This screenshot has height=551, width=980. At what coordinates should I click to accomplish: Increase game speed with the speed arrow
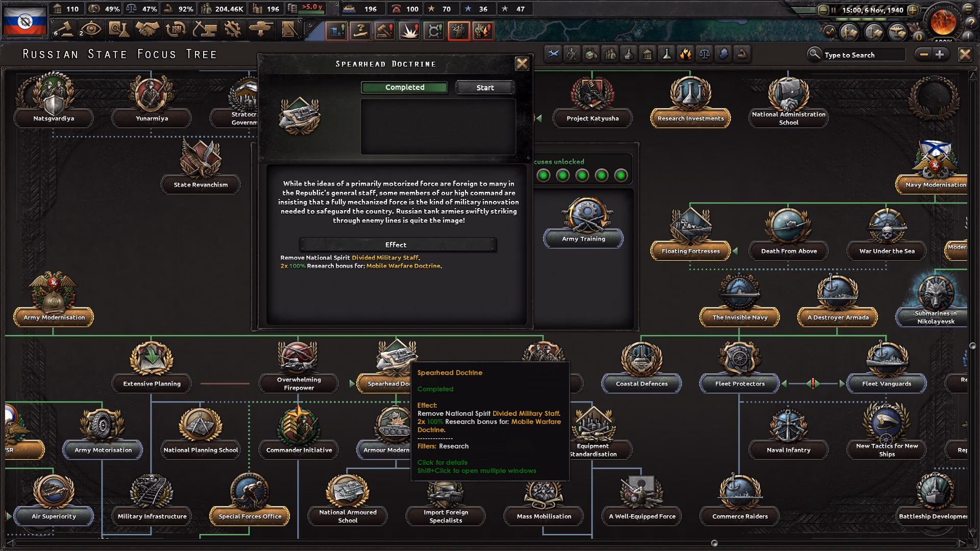click(x=913, y=10)
